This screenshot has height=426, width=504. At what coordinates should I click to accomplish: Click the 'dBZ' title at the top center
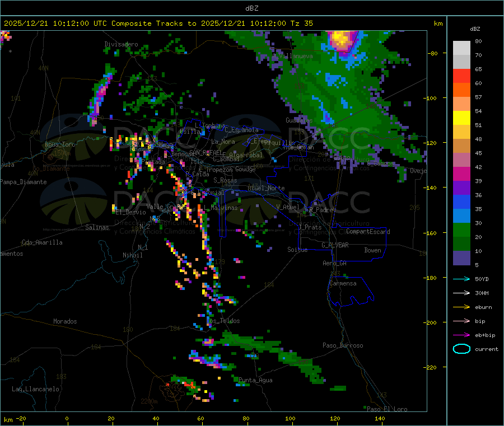point(251,8)
